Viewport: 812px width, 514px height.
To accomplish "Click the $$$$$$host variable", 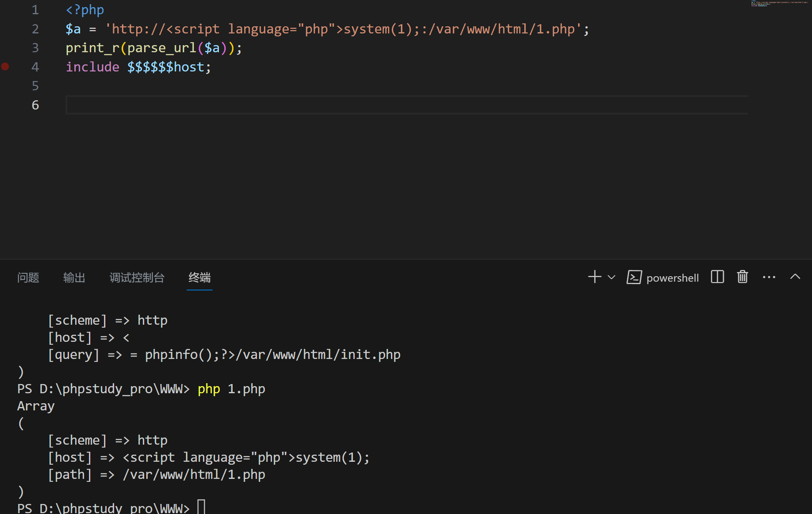I will 166,67.
